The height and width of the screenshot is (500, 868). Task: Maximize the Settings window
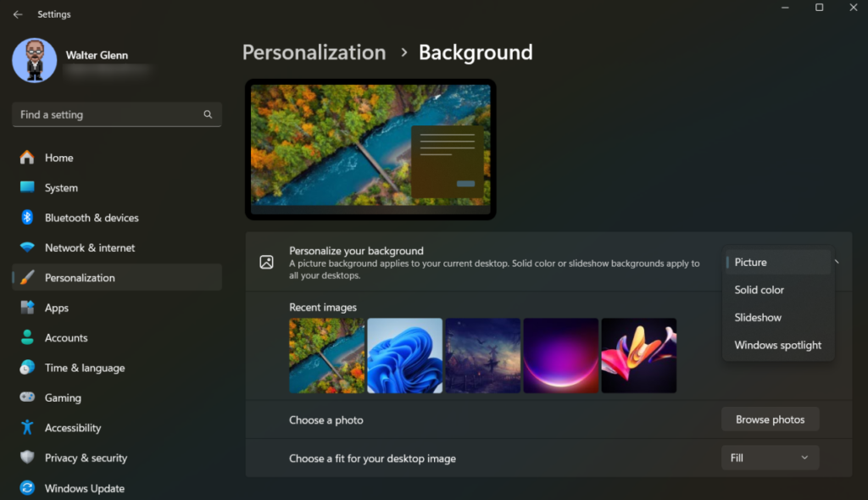(x=820, y=7)
